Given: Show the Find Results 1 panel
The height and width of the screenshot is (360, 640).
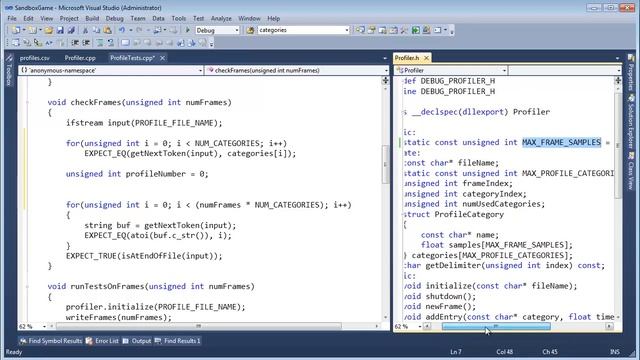Looking at the screenshot, I should (x=178, y=341).
